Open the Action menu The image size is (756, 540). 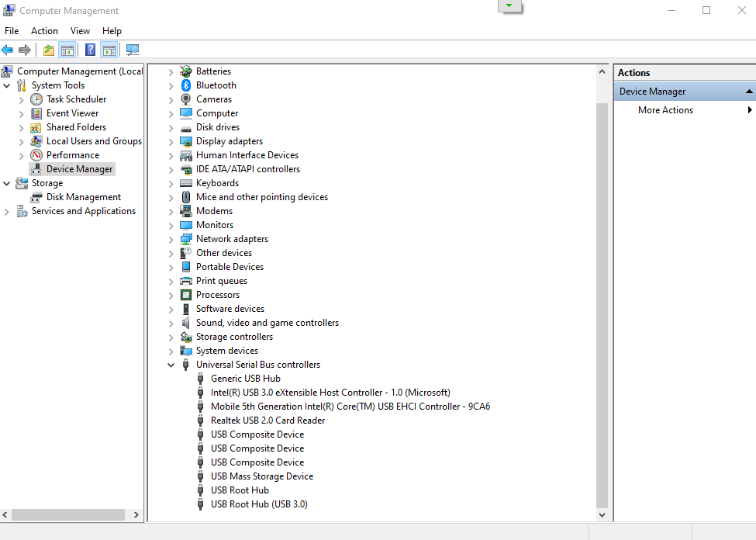coord(44,31)
